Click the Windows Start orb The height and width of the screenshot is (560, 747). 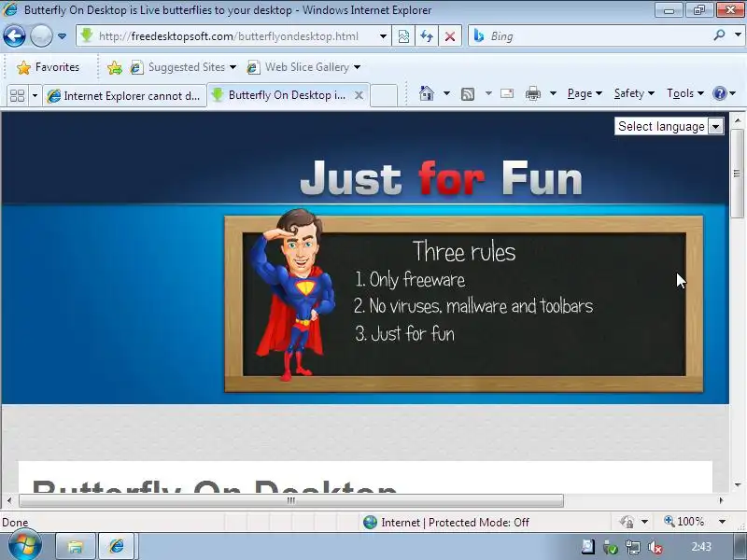click(x=24, y=545)
